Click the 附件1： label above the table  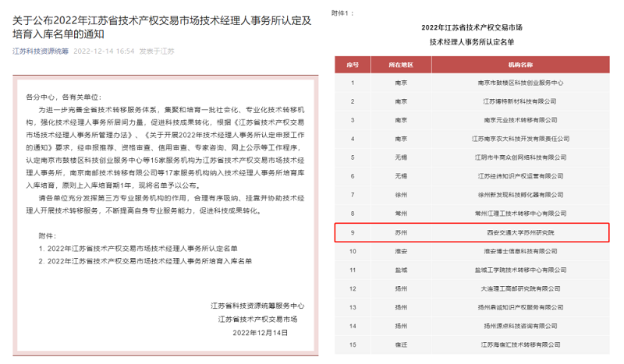pos(342,13)
